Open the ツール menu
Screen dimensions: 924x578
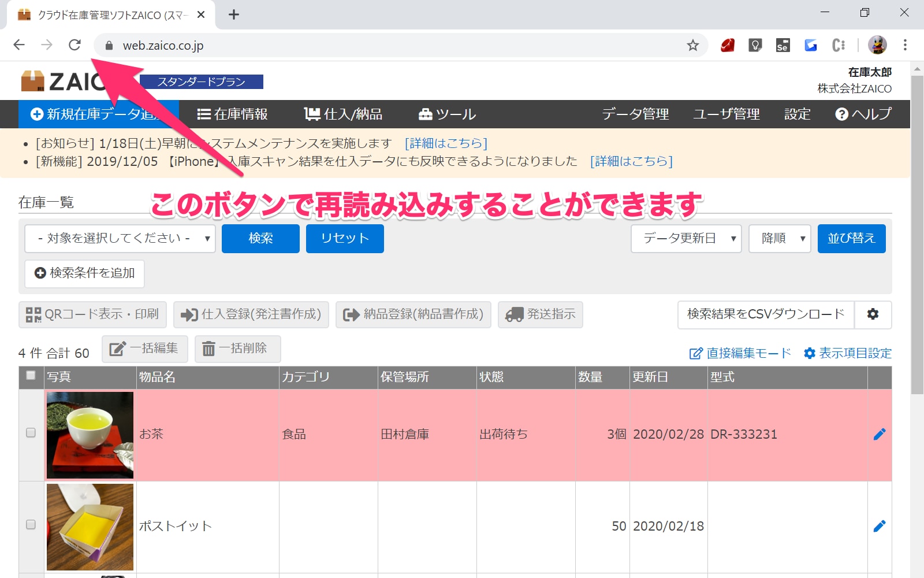(448, 114)
